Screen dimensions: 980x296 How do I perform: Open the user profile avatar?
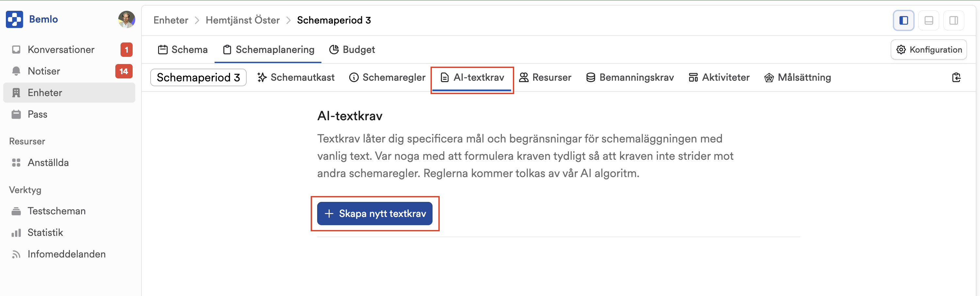(x=126, y=19)
